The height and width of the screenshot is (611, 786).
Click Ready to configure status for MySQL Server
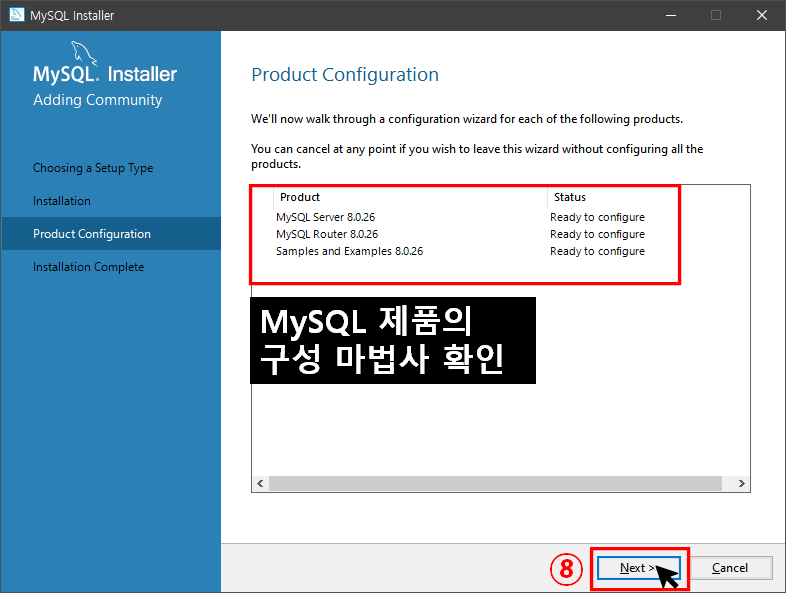tap(597, 217)
